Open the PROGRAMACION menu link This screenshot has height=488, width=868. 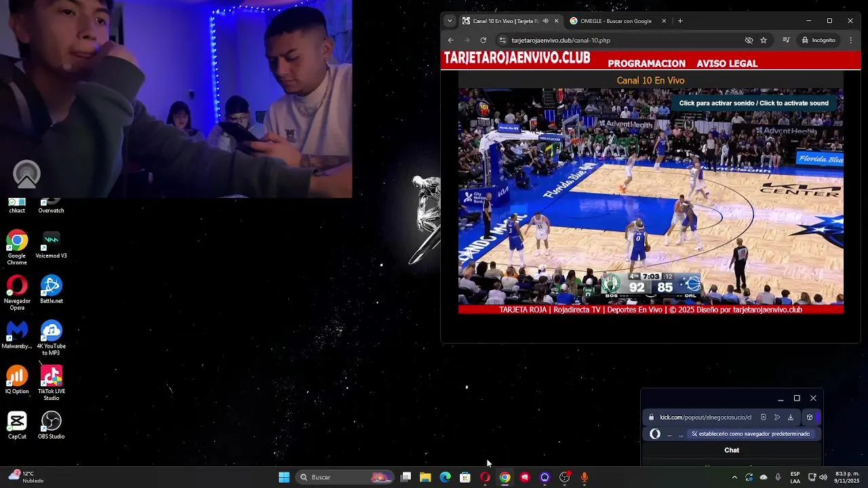click(646, 63)
